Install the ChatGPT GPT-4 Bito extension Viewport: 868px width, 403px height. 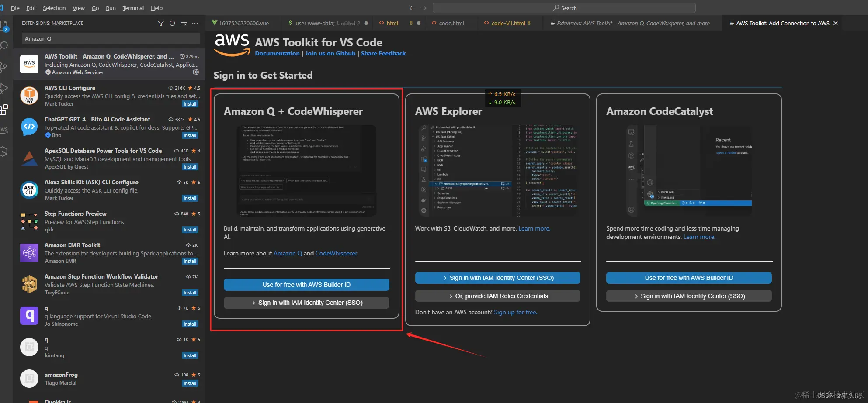coord(190,135)
